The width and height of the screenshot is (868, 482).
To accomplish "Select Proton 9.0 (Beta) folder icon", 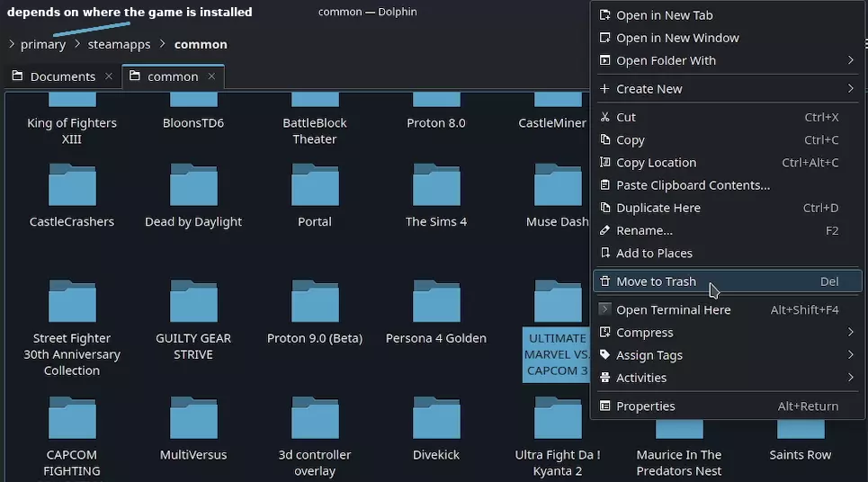I will 315,301.
